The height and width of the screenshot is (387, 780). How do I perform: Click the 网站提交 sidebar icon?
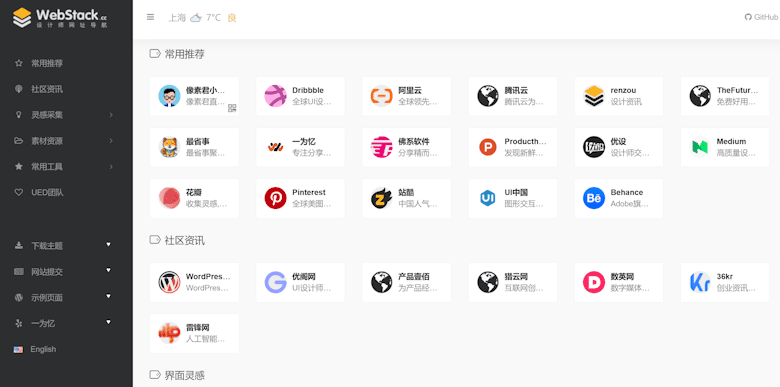(x=19, y=272)
